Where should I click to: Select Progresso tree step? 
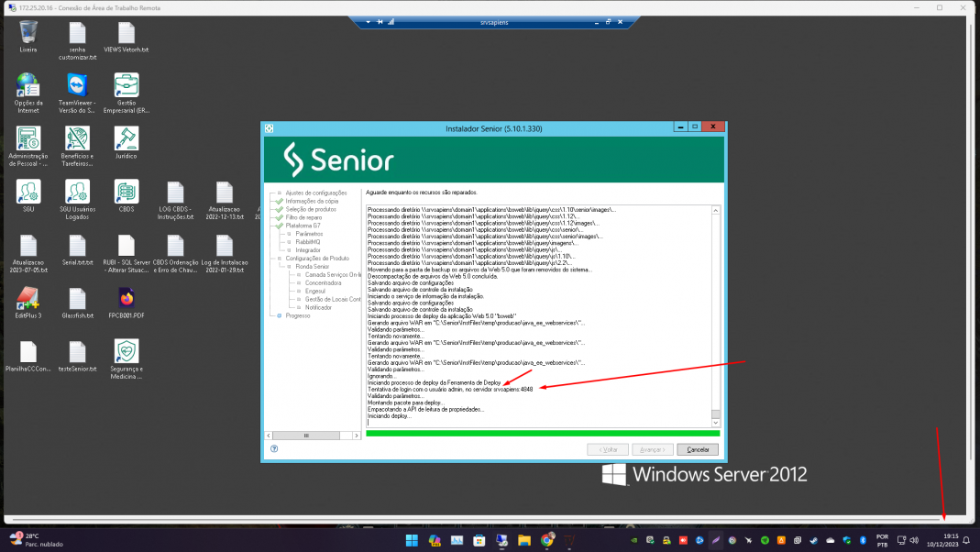[298, 315]
